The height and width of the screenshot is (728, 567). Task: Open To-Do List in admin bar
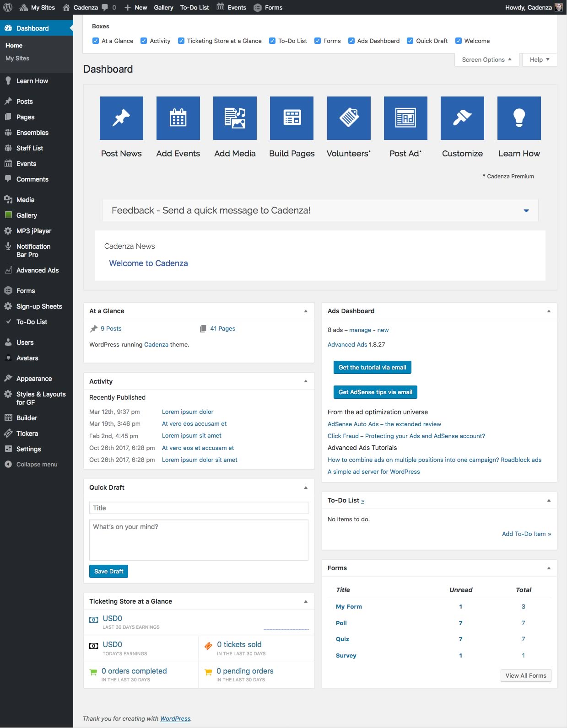tap(194, 7)
